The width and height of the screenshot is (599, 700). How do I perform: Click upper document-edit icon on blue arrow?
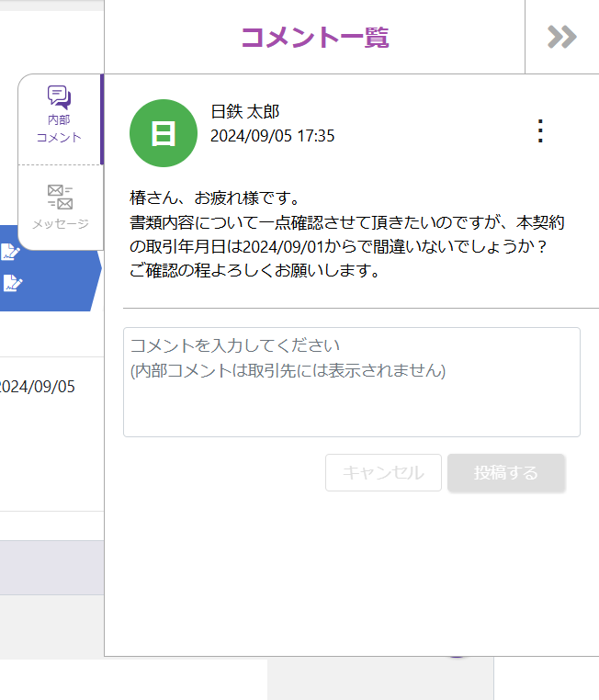point(11,252)
